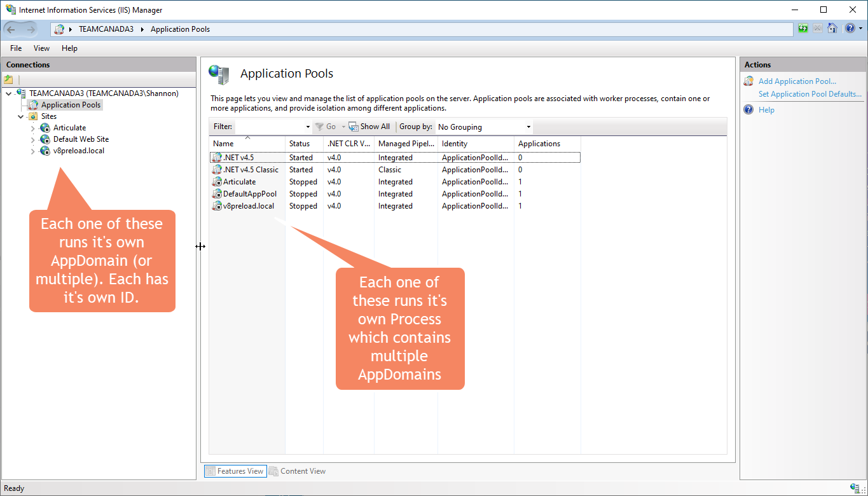
Task: Open the Help menu
Action: tap(69, 48)
